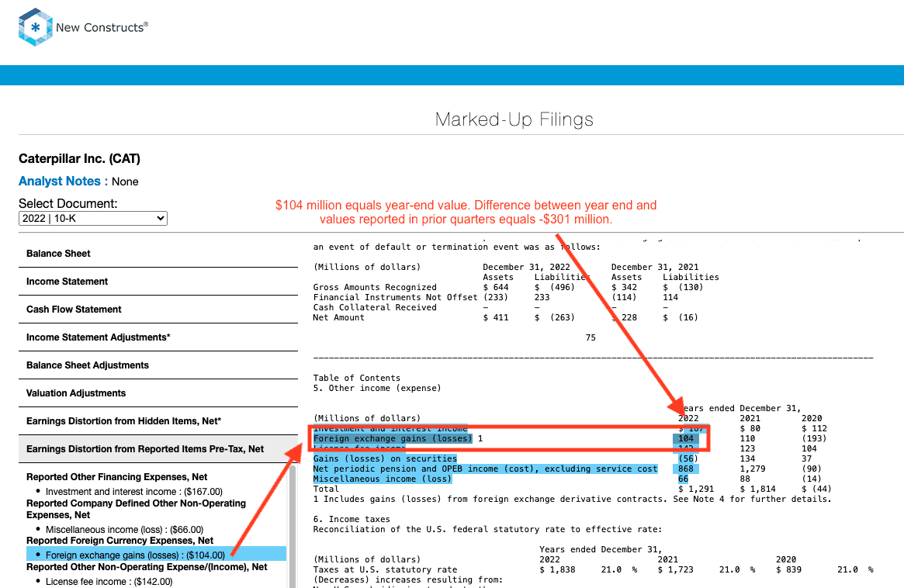Click Net Amount $ 411 asset value
The width and height of the screenshot is (904, 588).
496,317
